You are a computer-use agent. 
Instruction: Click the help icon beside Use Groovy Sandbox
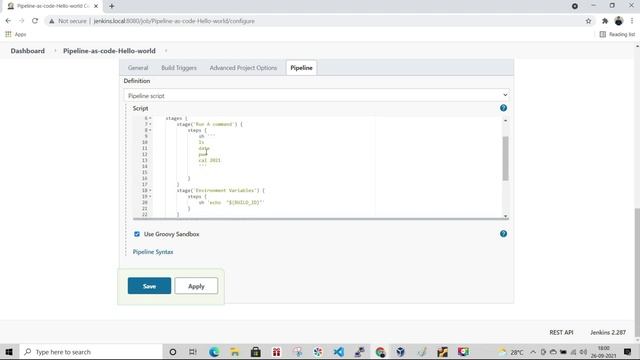click(503, 233)
